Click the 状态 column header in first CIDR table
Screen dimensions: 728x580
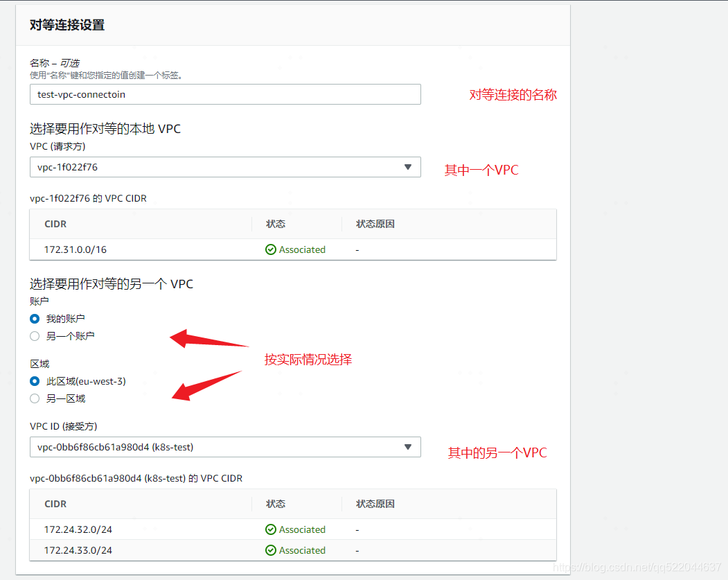pyautogui.click(x=275, y=224)
